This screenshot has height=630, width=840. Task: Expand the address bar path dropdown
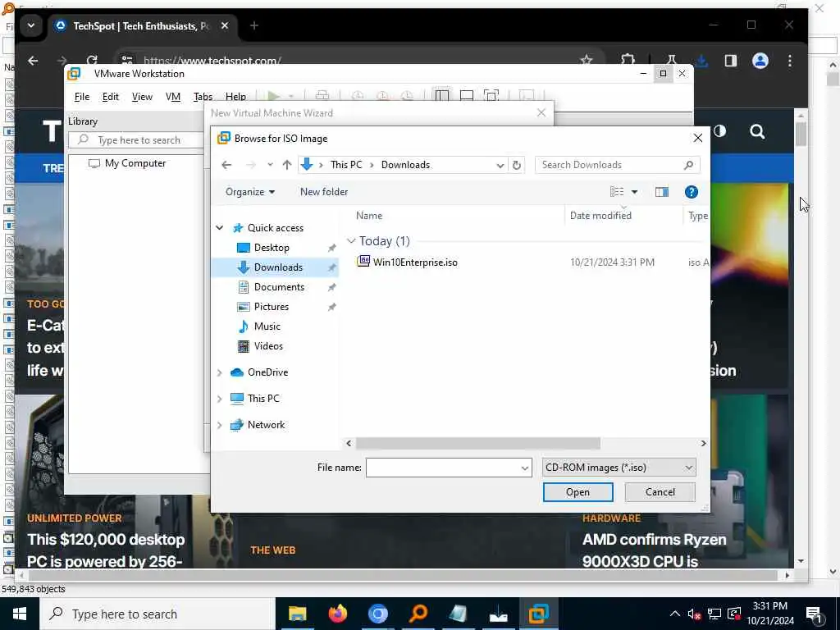pos(500,165)
